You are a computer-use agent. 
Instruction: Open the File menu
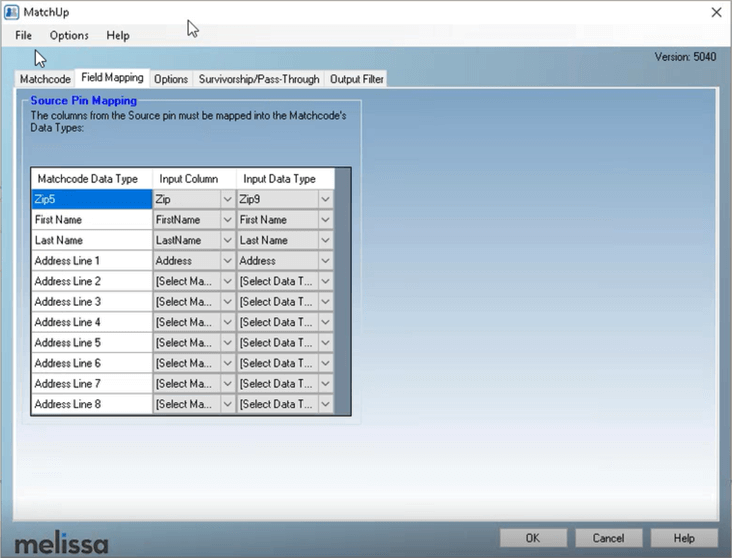pyautogui.click(x=23, y=35)
